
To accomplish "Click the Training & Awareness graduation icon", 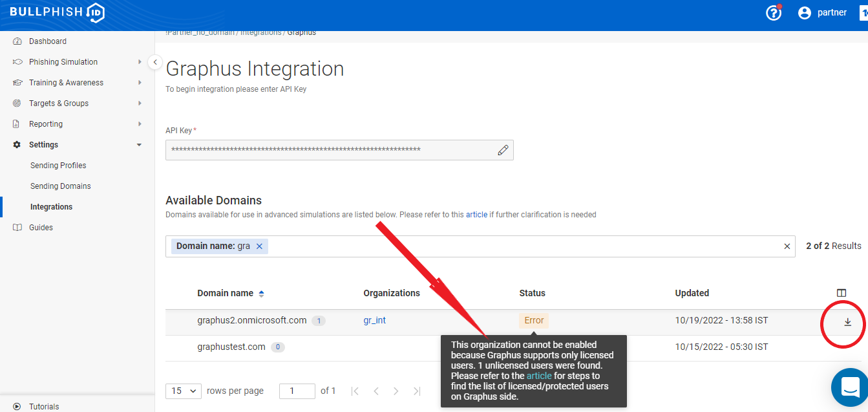I will click(x=17, y=83).
